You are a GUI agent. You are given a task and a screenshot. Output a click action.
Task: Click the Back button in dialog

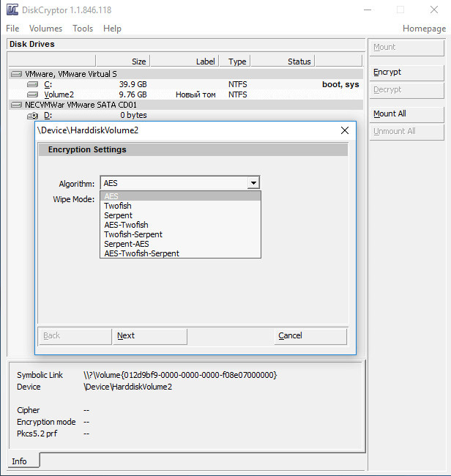[75, 335]
